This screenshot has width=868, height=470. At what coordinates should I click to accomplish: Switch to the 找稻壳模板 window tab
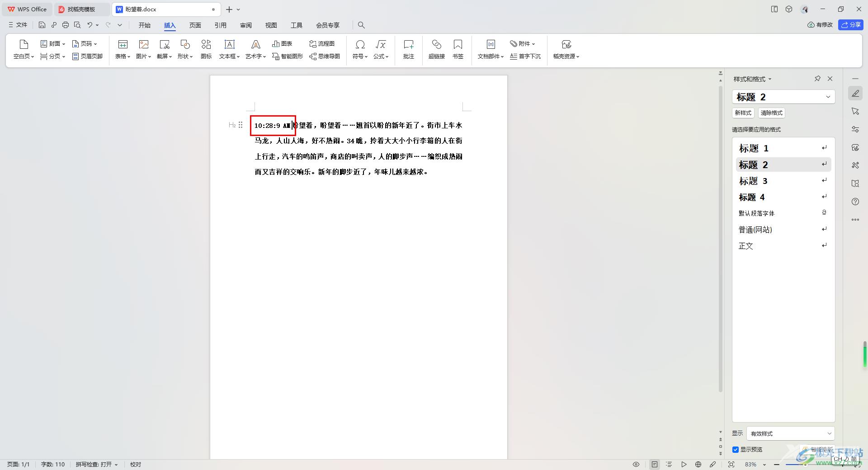point(82,9)
